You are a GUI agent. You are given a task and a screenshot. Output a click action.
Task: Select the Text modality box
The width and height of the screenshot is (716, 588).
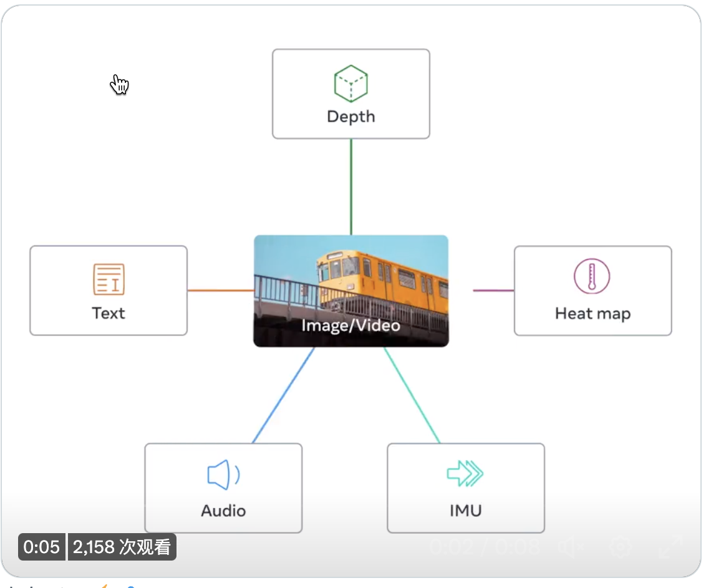tap(109, 291)
